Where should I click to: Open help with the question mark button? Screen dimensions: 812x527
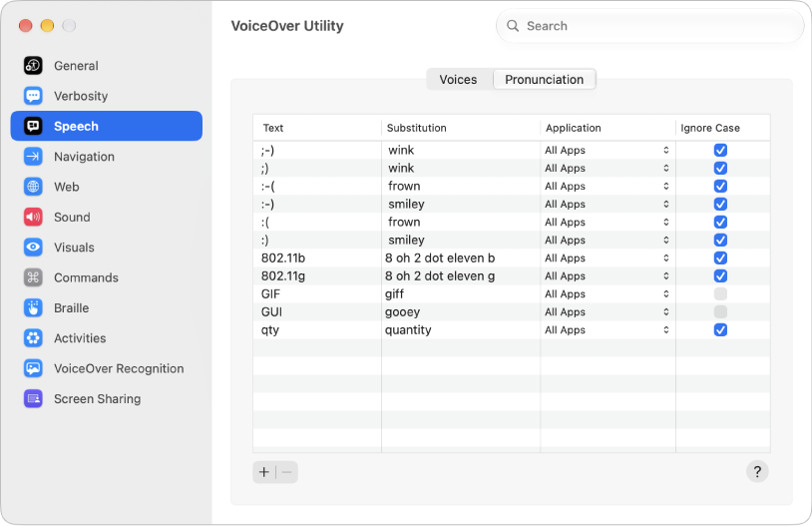757,471
